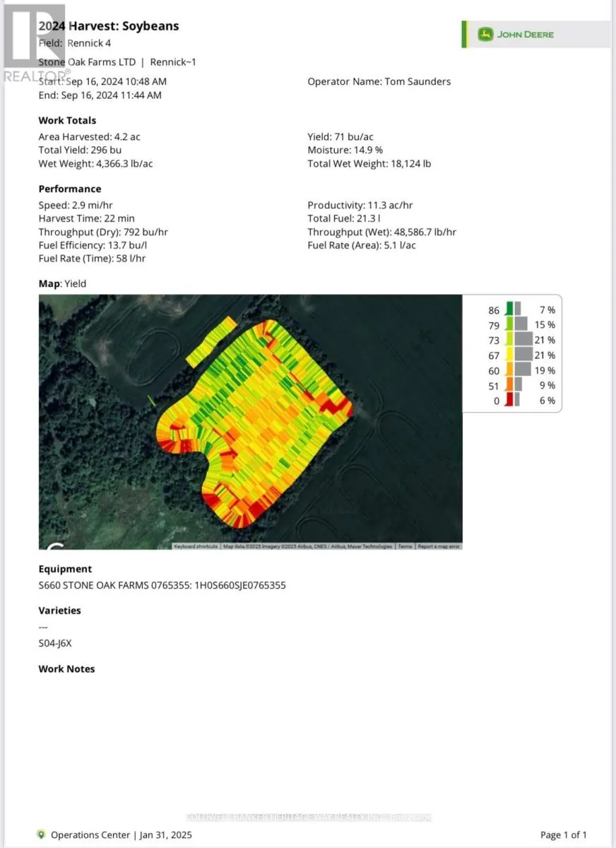Click the 2024 Harvest: Soybeans title

[108, 26]
